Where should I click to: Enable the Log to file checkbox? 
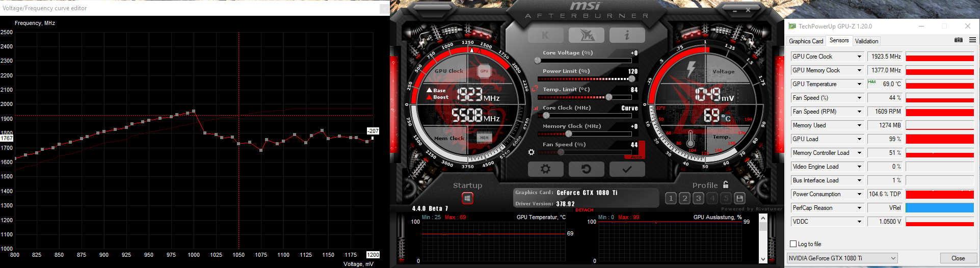click(x=793, y=244)
